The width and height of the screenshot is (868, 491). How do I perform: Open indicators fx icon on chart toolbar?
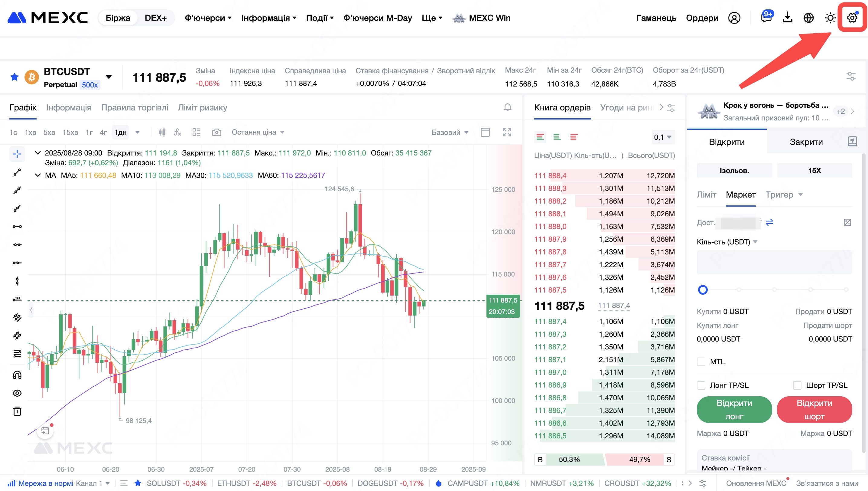point(177,132)
